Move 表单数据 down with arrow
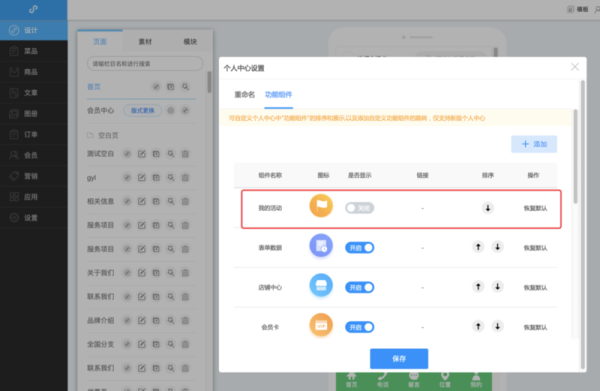The image size is (600, 391). [497, 247]
